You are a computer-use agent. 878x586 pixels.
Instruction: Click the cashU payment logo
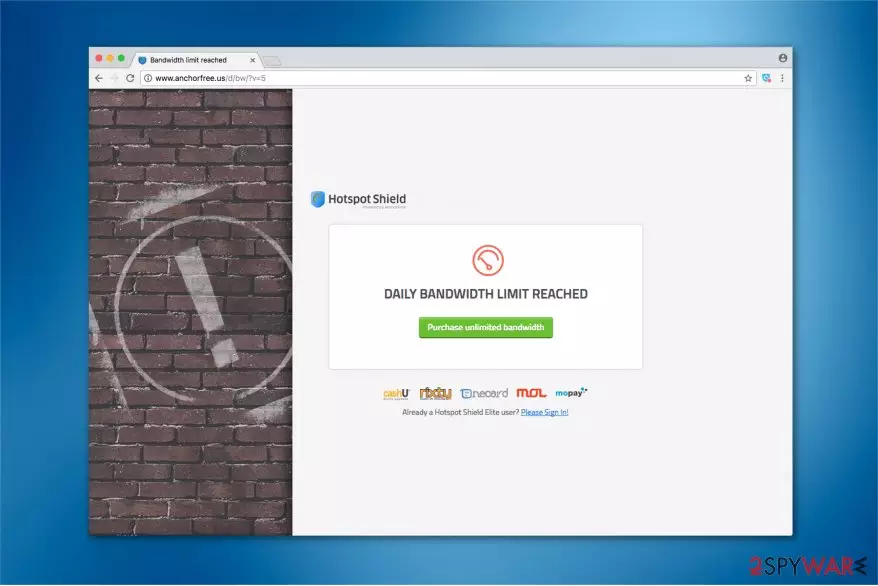click(x=396, y=393)
